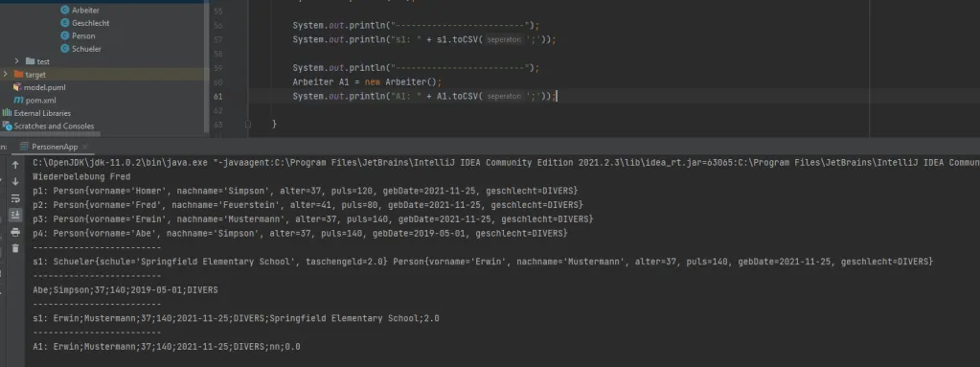Click the Maven icon beside pom.xml
The image size is (980, 367).
[19, 100]
